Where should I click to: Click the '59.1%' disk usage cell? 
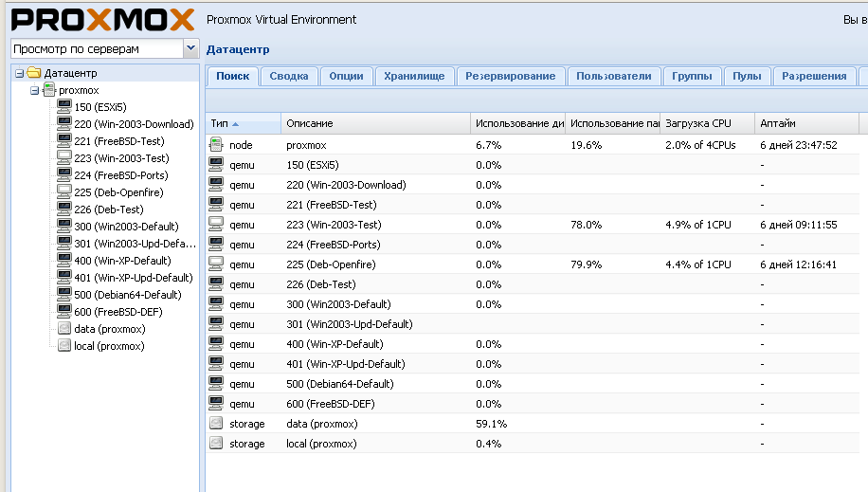click(x=491, y=424)
